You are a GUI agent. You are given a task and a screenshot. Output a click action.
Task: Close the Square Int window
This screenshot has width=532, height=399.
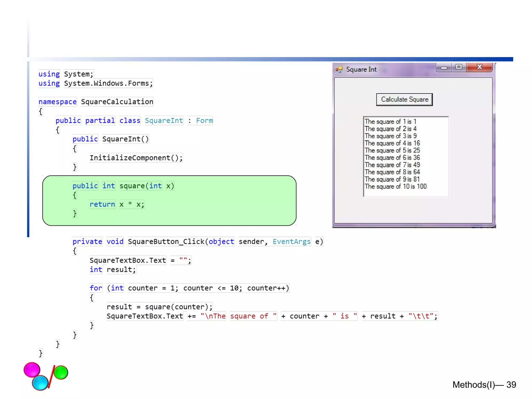tap(480, 67)
